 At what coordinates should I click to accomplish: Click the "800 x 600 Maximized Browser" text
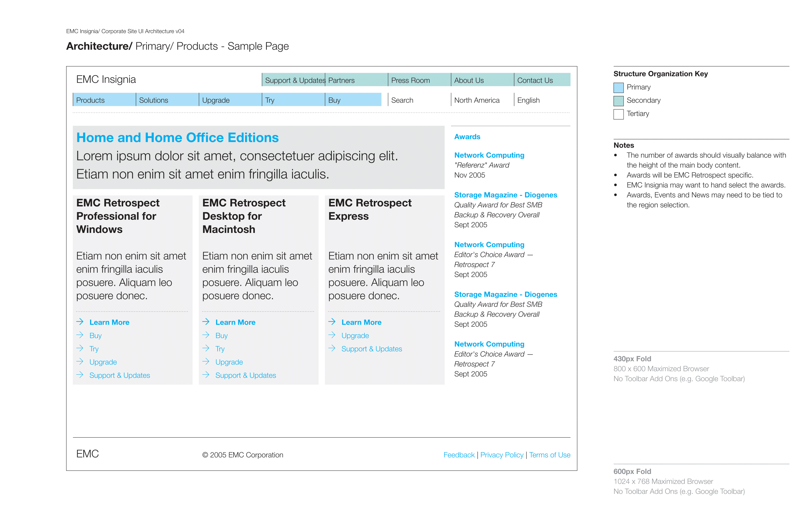[x=661, y=368]
